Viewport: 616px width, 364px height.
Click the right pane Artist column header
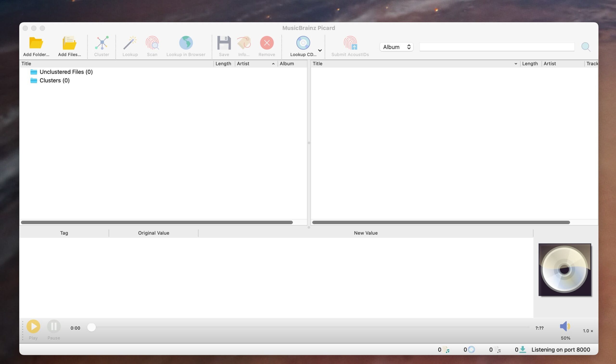click(563, 64)
